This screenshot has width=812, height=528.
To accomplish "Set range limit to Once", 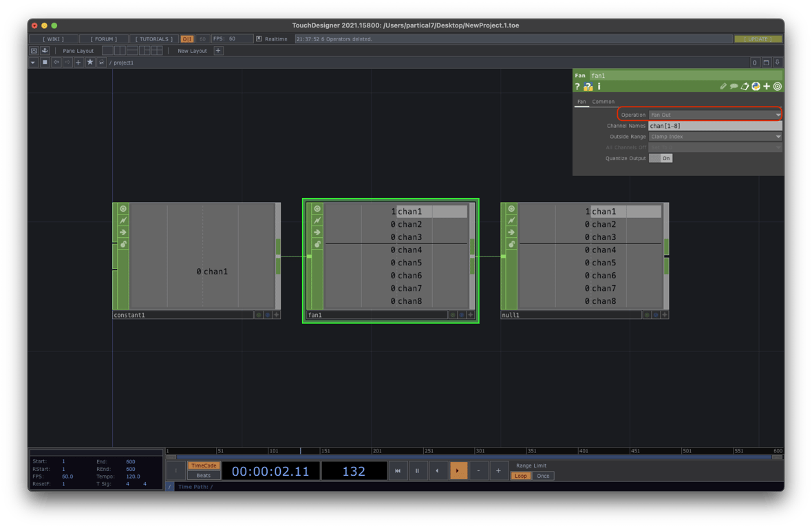I will (543, 476).
